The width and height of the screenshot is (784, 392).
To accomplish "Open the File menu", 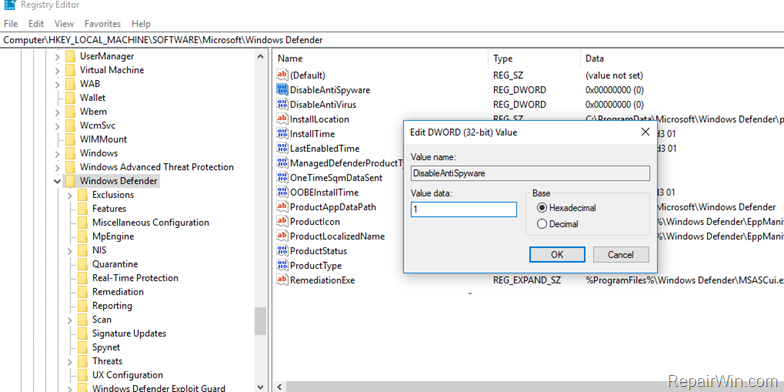I will click(10, 24).
